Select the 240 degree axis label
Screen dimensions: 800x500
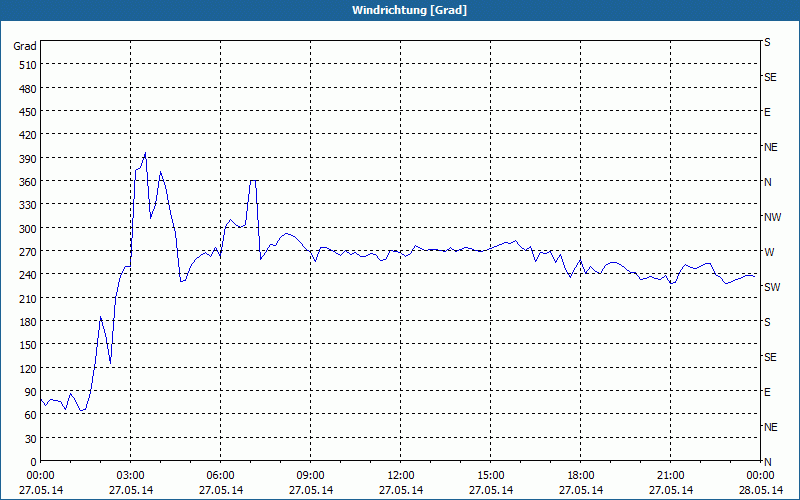[x=28, y=274]
